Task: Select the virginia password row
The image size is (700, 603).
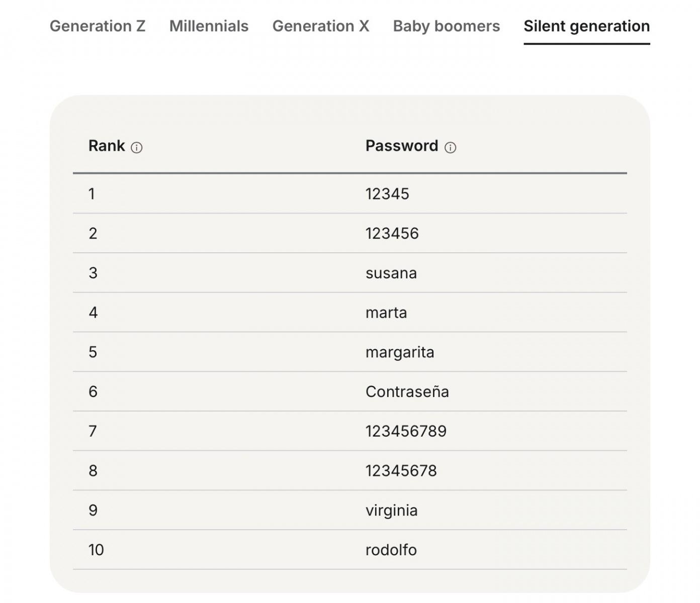Action: tap(391, 511)
